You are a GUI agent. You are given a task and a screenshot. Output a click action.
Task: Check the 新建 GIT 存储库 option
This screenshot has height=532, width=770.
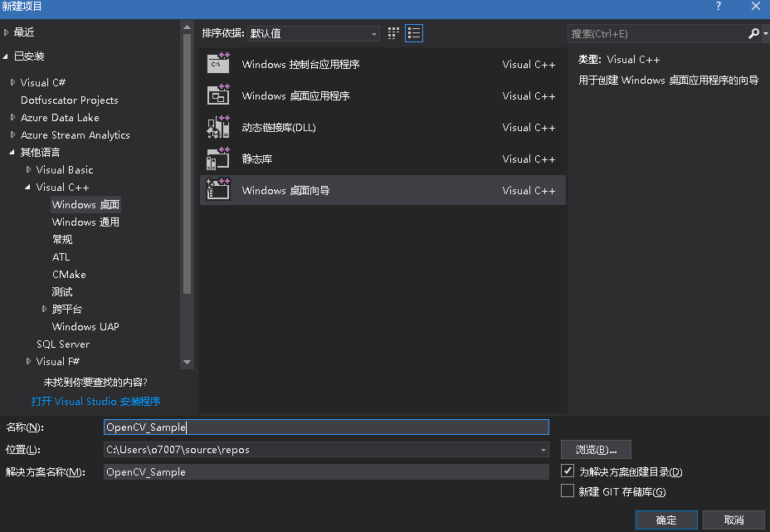568,491
